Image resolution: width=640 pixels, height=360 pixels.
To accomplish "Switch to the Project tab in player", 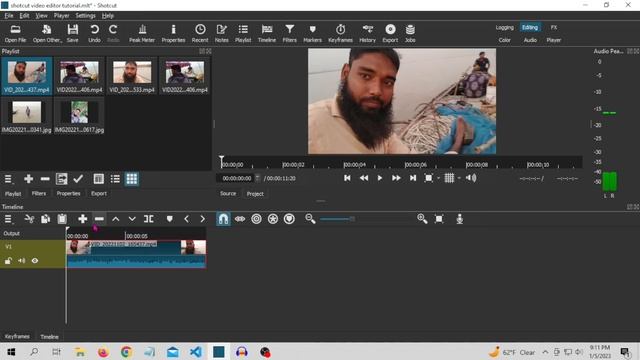I will tap(255, 194).
